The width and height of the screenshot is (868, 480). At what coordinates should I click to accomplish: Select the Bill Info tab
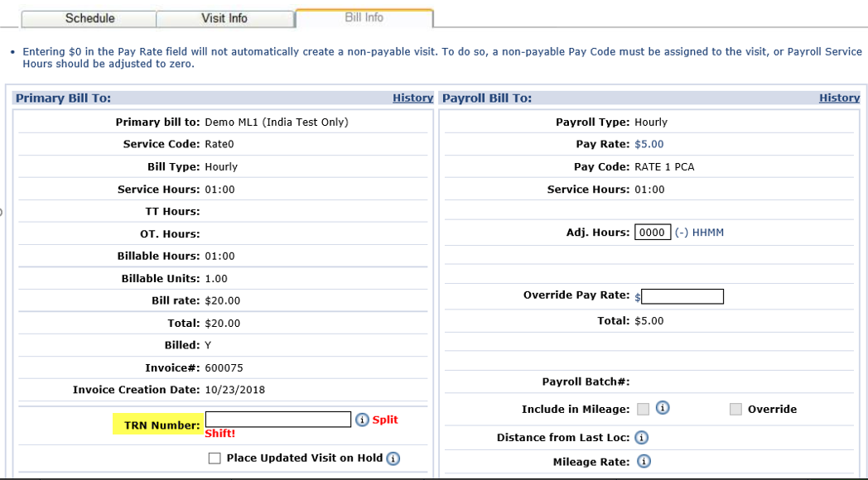tap(364, 17)
